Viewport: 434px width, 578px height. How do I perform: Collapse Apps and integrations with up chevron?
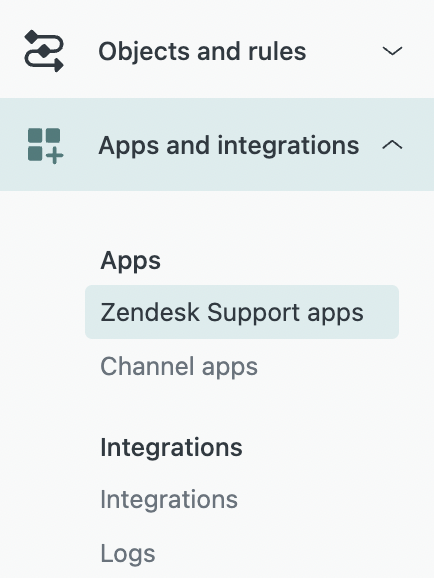[x=392, y=145]
